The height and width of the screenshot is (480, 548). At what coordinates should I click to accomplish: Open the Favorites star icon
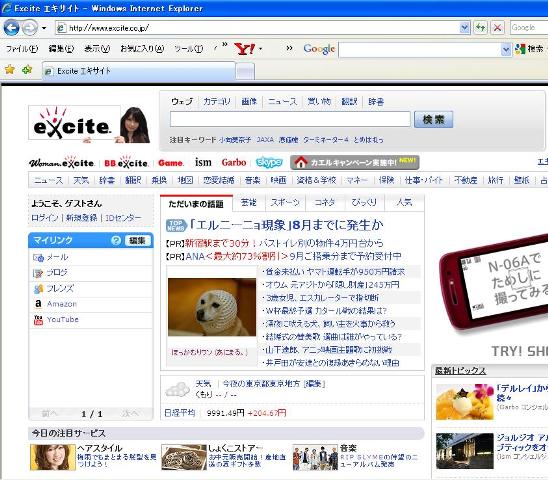10,70
